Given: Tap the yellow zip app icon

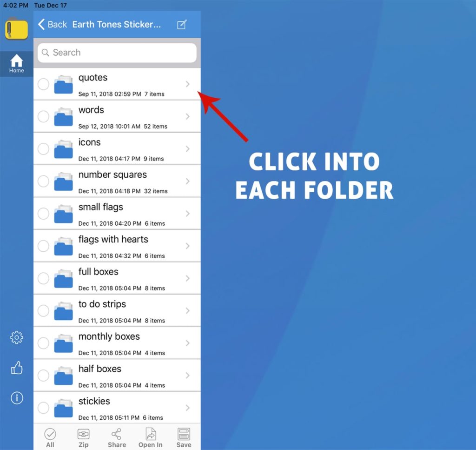Looking at the screenshot, I should 16,29.
